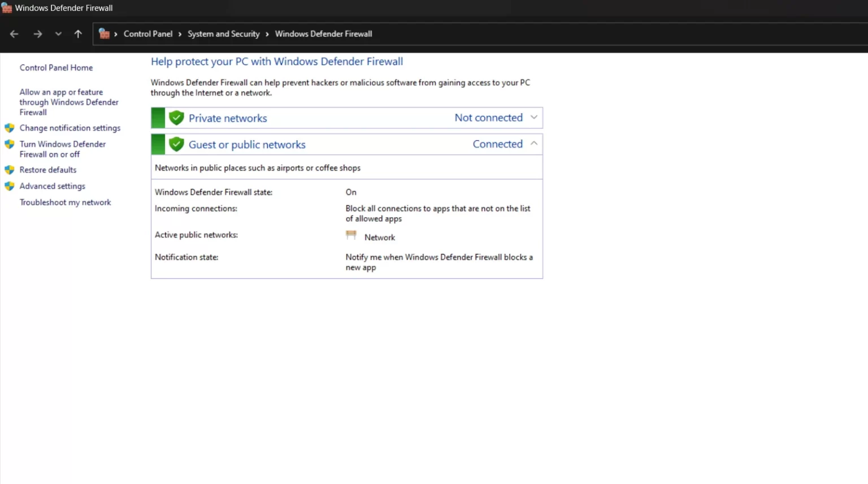
Task: Open dropdown chevron before Control Panel breadcrumb
Action: click(x=116, y=34)
